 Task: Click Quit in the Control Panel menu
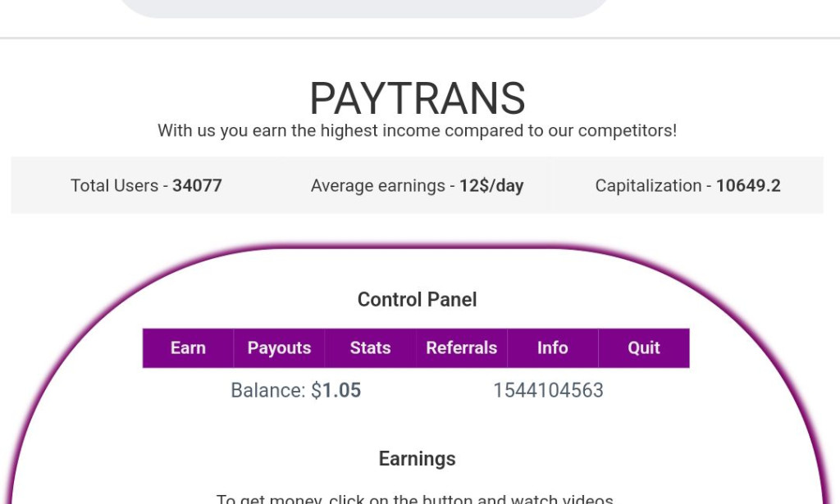pos(643,347)
